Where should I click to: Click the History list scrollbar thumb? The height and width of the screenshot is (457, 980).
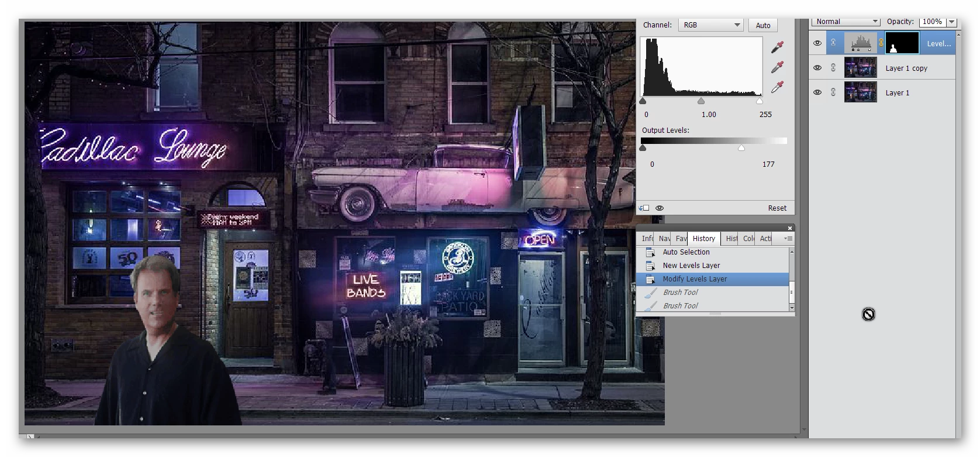tap(792, 291)
